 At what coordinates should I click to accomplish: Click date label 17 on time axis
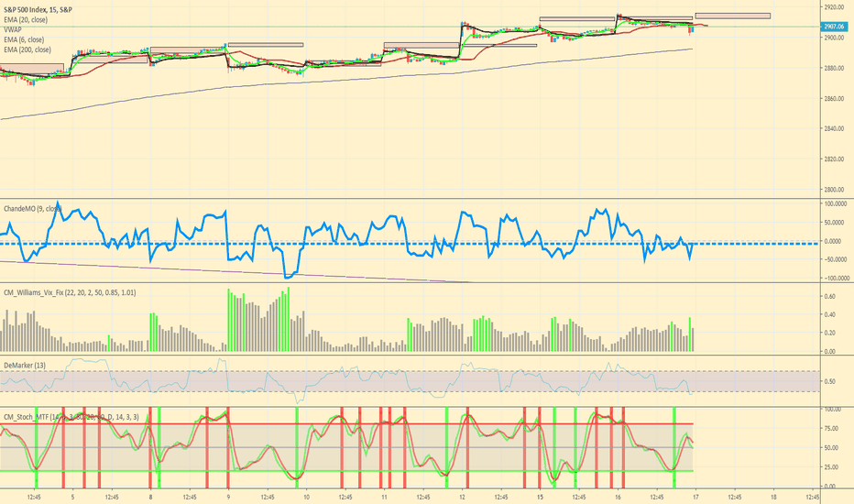[696, 497]
